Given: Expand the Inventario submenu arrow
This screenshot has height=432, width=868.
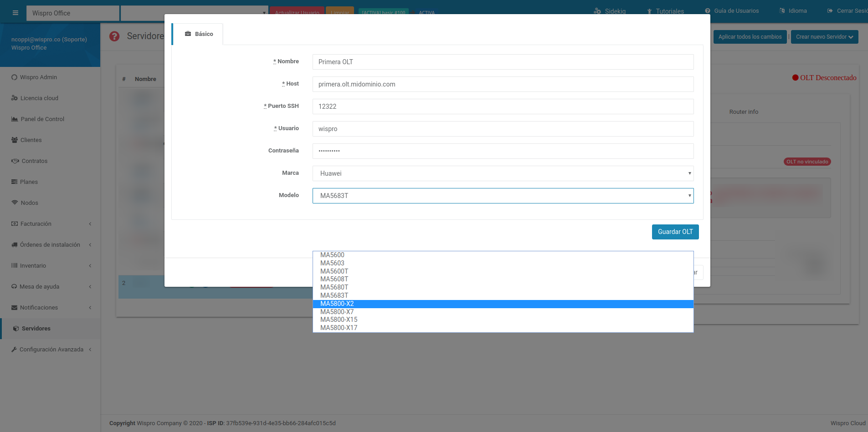Looking at the screenshot, I should [x=90, y=266].
